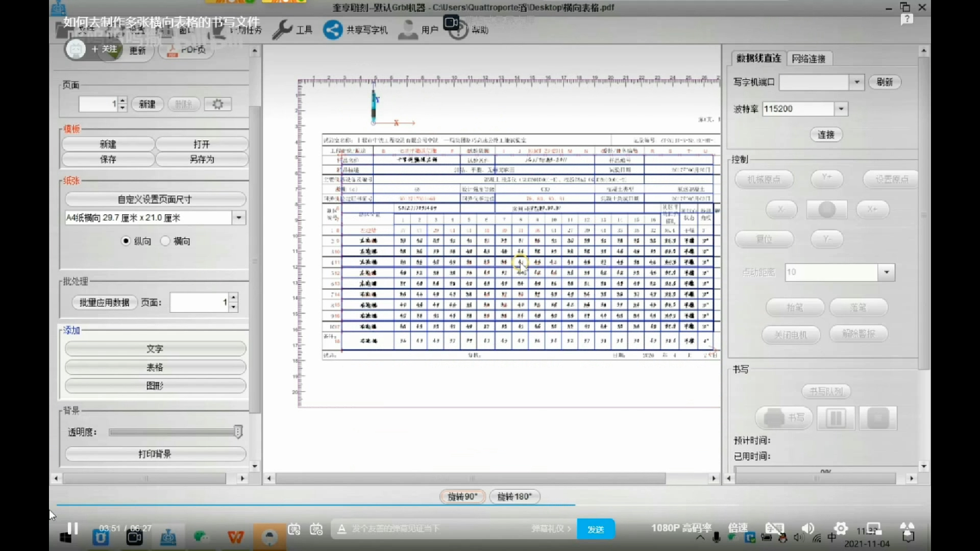Select the 纵向 orientation radio
The width and height of the screenshot is (980, 551).
(126, 241)
